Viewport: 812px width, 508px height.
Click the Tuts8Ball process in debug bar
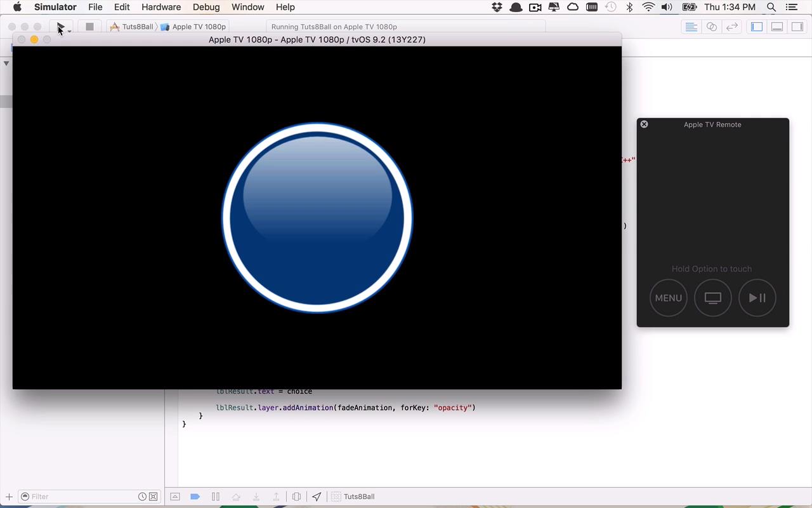coord(354,497)
